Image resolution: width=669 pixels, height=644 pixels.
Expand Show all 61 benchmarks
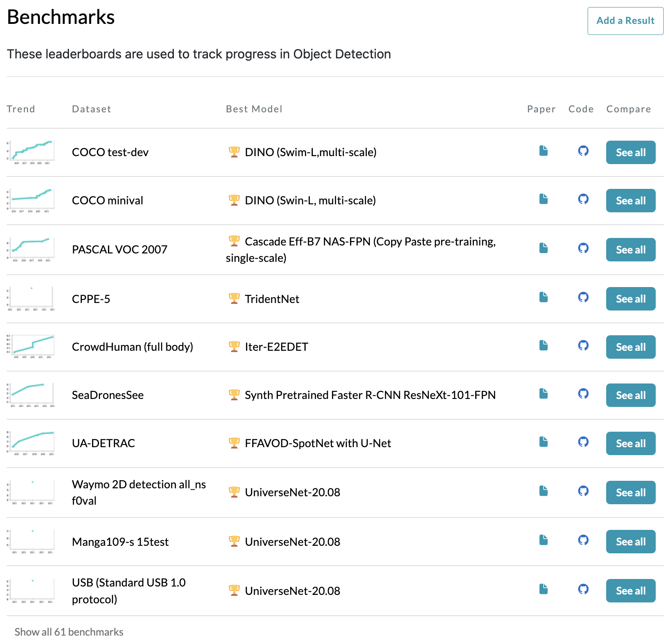[69, 632]
